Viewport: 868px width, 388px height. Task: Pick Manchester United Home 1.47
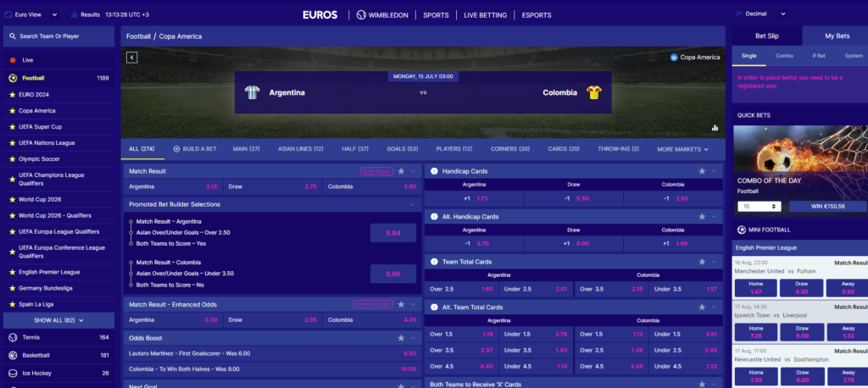coord(756,288)
